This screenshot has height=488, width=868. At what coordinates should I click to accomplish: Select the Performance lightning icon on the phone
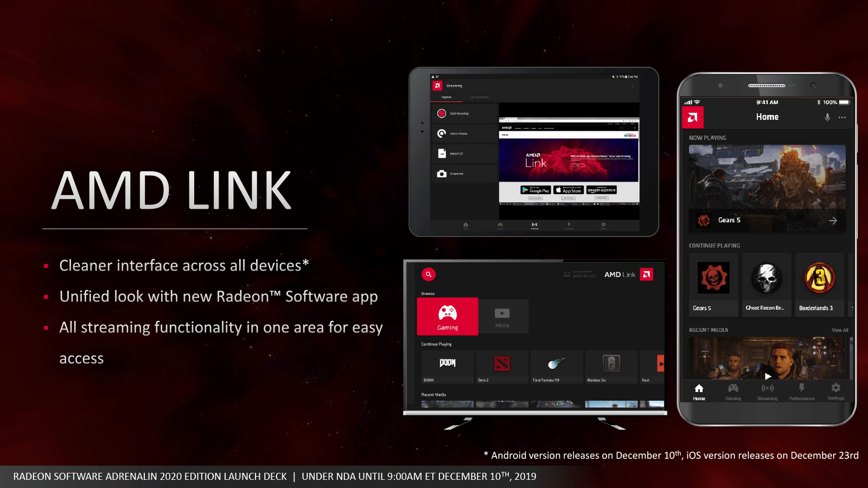(x=802, y=389)
